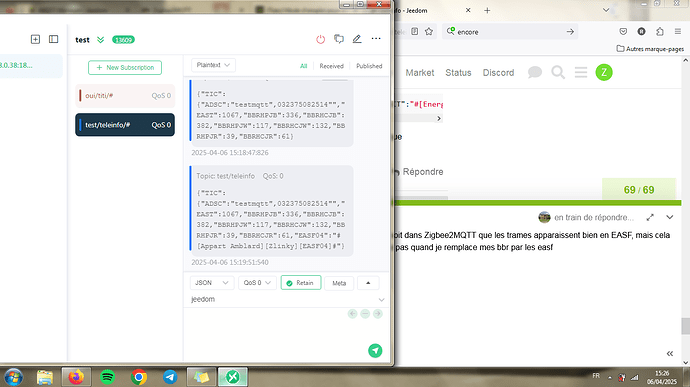This screenshot has width=690, height=387.
Task: Open File Explorer from the taskbar
Action: tap(45, 377)
